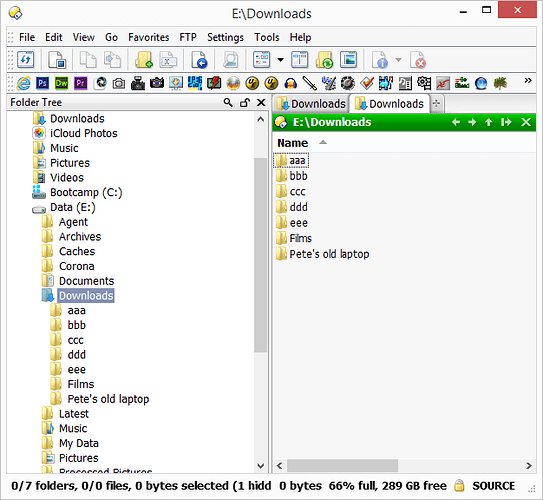The width and height of the screenshot is (543, 500).
Task: Click the Folder Tree vertical scrollbar thumb
Action: click(x=260, y=255)
